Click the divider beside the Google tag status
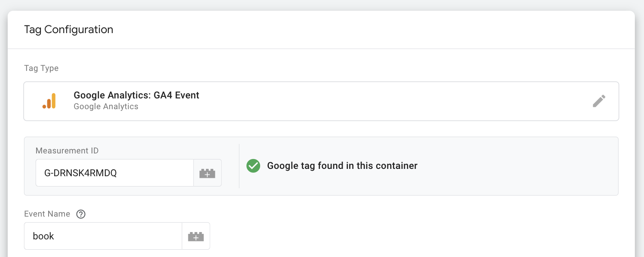Viewport: 644px width, 257px height. coord(239,166)
